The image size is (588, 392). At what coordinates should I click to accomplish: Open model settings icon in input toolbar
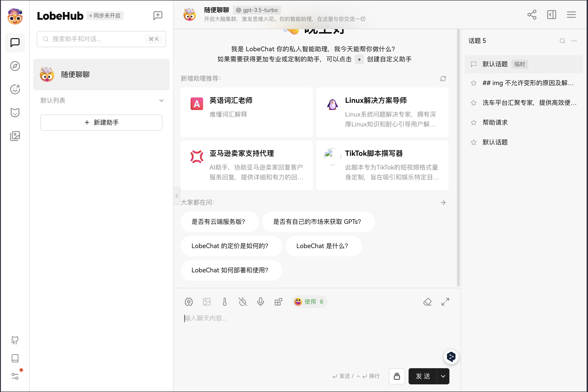coord(189,302)
